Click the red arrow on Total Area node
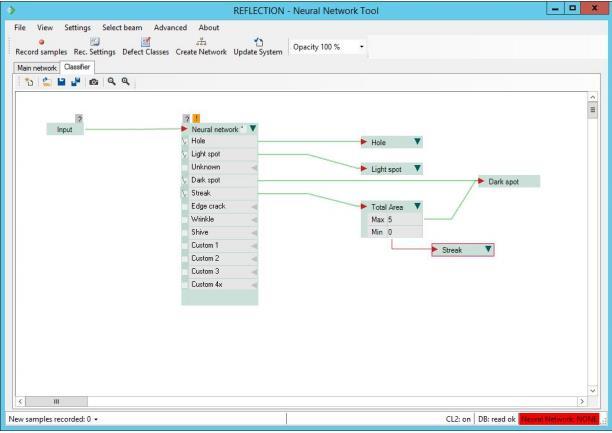The width and height of the screenshot is (612, 433). coord(364,207)
